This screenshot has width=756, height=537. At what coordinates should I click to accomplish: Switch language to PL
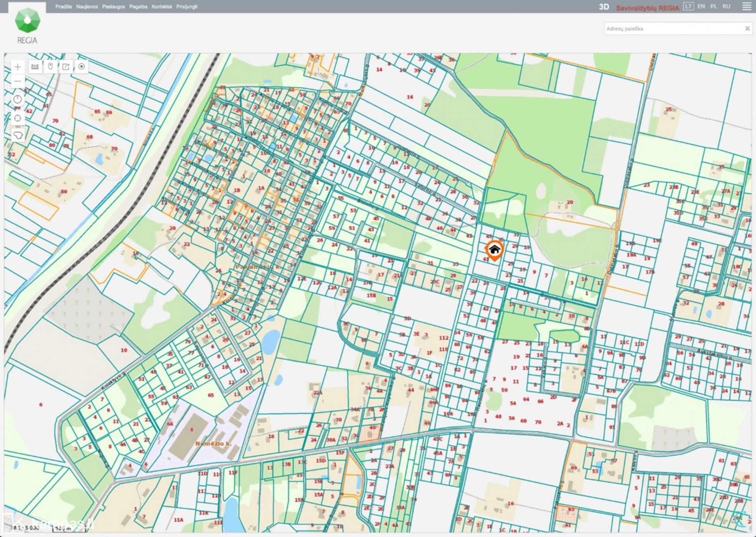tap(714, 6)
